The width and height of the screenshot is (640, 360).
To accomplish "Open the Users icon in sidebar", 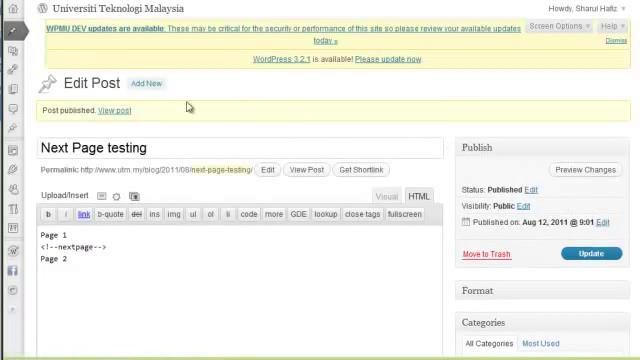I will [x=13, y=189].
